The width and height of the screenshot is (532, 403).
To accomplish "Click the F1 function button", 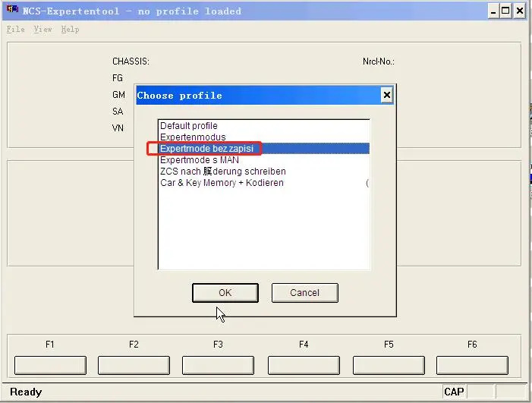I will point(50,365).
